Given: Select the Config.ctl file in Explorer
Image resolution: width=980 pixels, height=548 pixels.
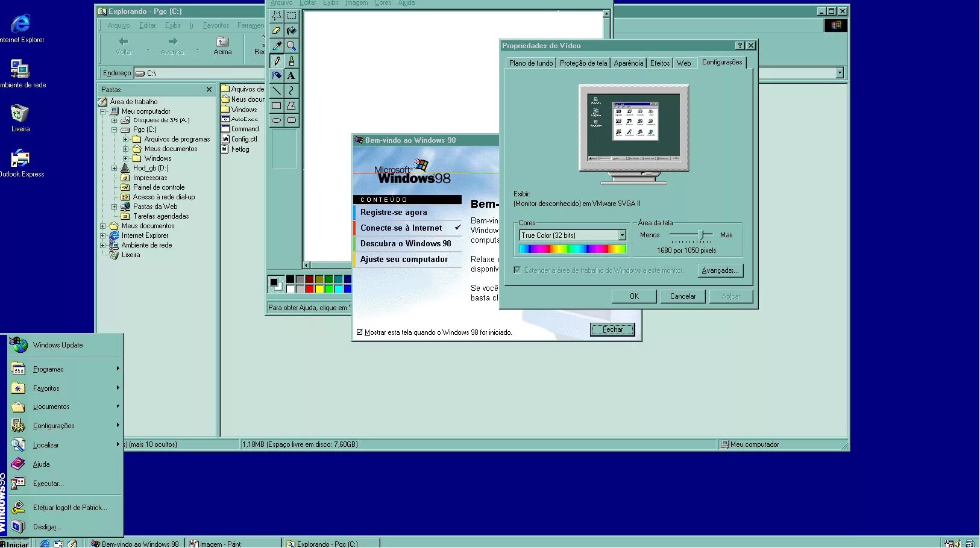Looking at the screenshot, I should click(x=240, y=139).
